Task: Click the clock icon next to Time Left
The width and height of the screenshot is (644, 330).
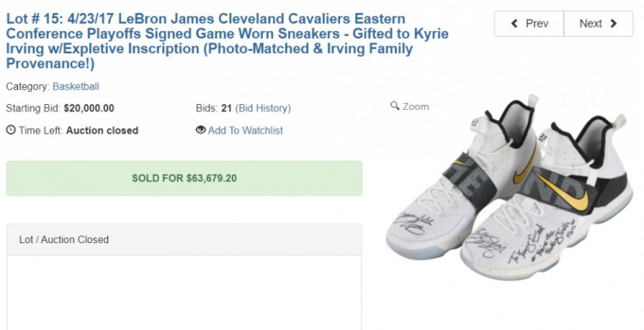Action: pyautogui.click(x=10, y=131)
